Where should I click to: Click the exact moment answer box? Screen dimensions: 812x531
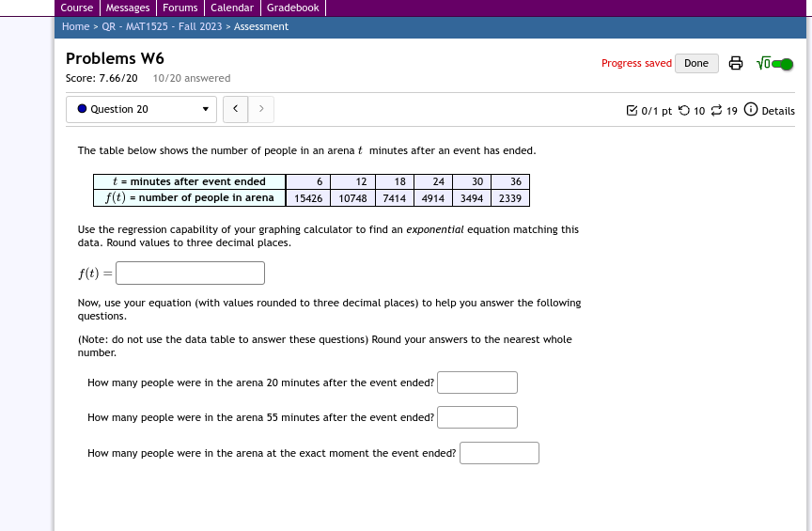click(499, 453)
